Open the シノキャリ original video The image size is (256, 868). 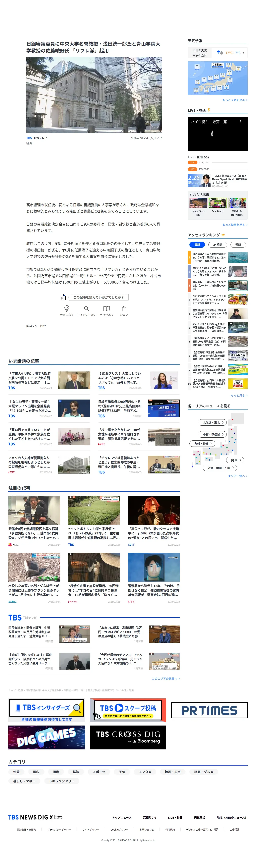coord(218,206)
